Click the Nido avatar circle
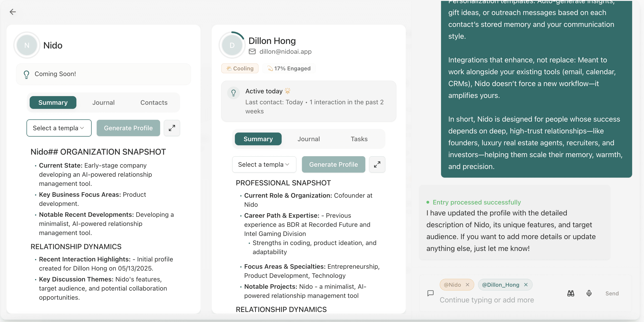This screenshot has height=322, width=644. coord(27,45)
